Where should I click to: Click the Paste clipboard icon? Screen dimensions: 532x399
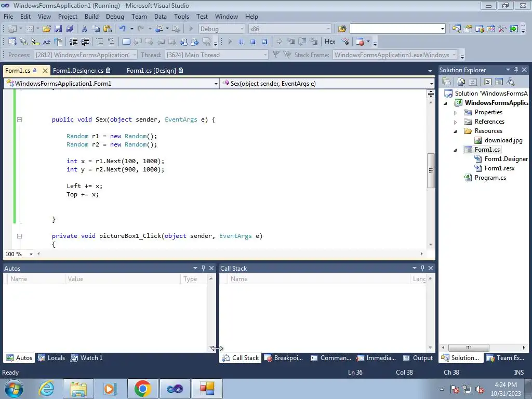coord(107,29)
